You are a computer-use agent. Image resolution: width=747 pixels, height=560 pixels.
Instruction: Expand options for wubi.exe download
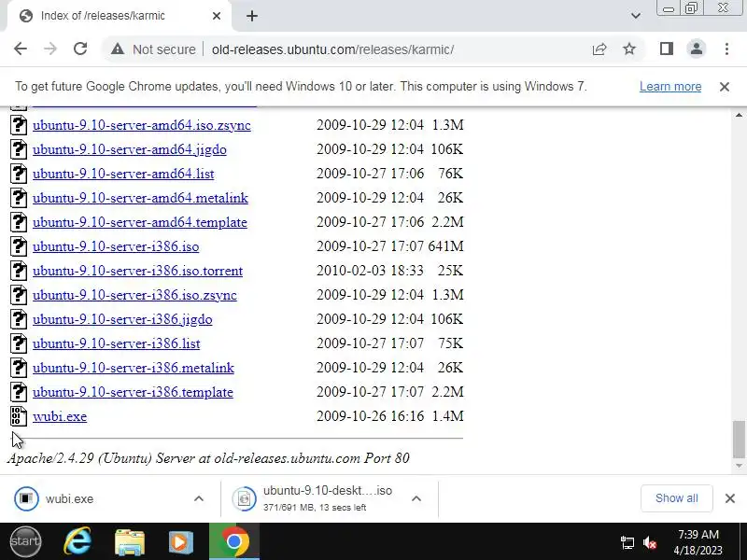pyautogui.click(x=199, y=498)
